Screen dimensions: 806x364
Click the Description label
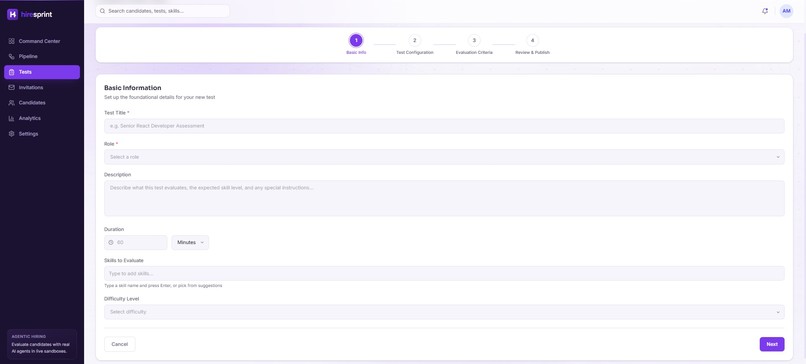pos(118,175)
